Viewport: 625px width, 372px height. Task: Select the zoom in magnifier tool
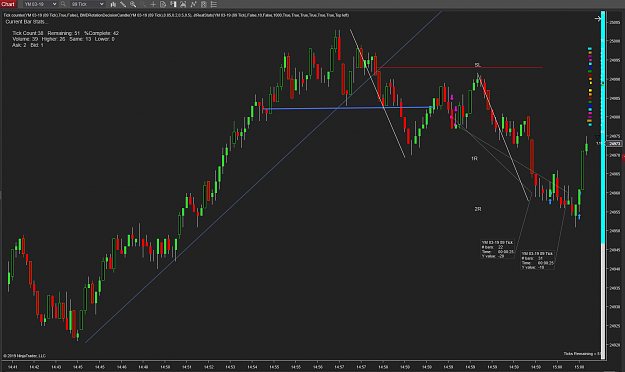tap(133, 4)
